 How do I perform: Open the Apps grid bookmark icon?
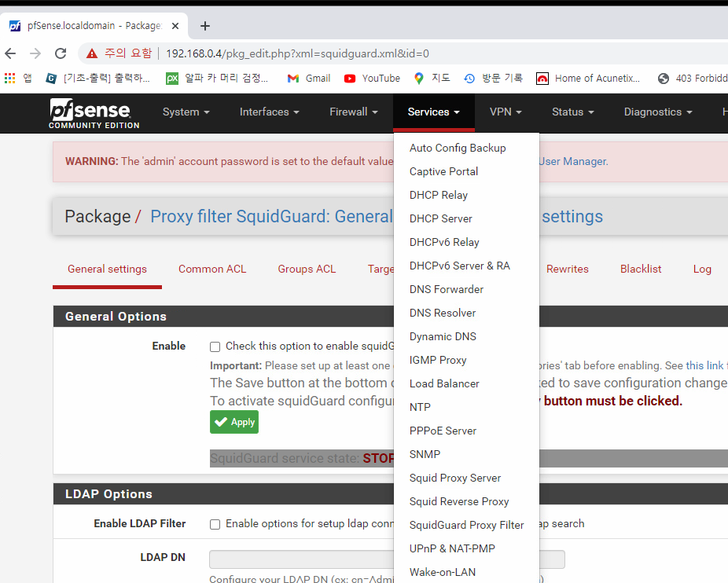point(9,78)
